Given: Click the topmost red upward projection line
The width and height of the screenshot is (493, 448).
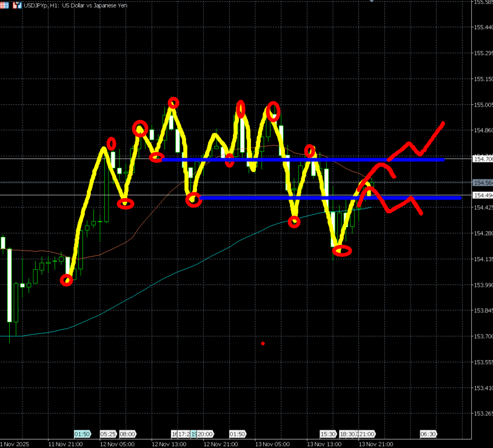Looking at the screenshot, I should pyautogui.click(x=424, y=139).
